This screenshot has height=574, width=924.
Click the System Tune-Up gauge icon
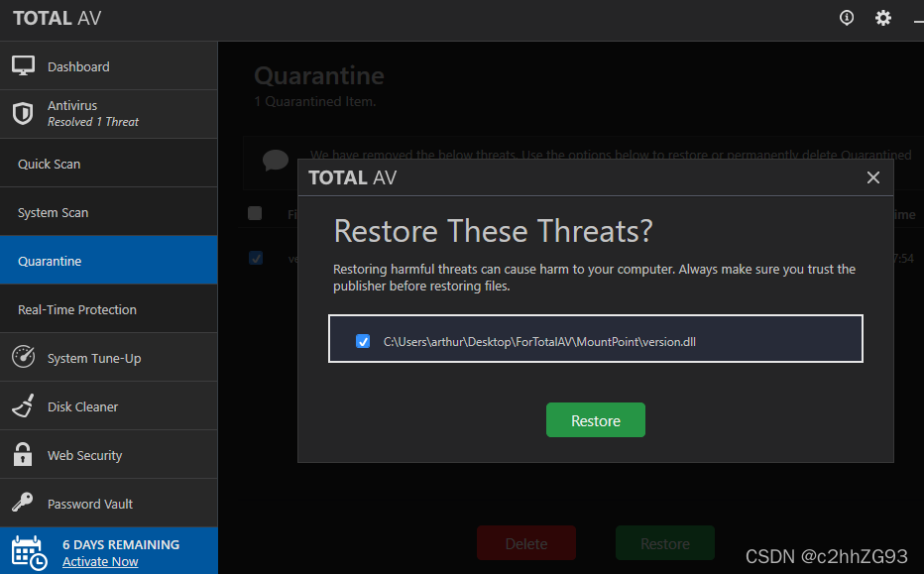click(x=24, y=357)
